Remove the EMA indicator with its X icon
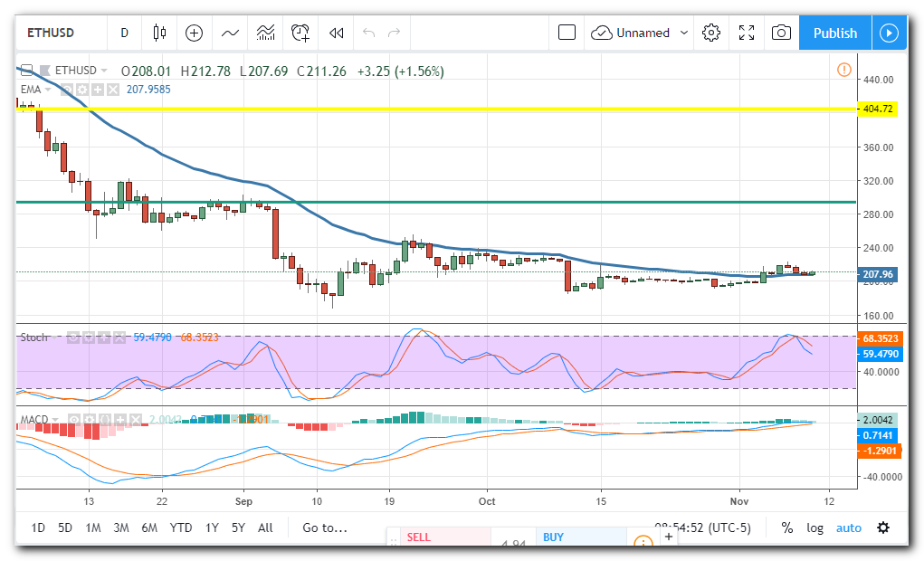This screenshot has height=561, width=924. (x=113, y=90)
